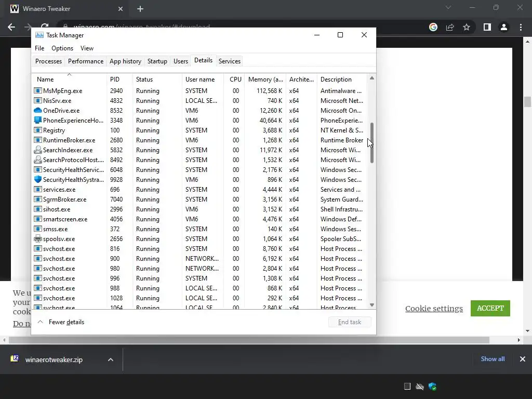This screenshot has height=399, width=532.
Task: Open a new browser tab
Action: (x=140, y=9)
